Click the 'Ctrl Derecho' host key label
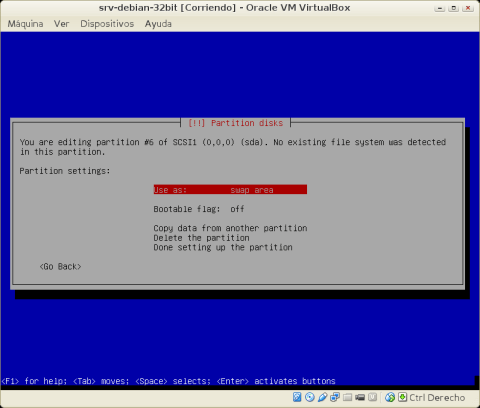Screen dimensions: 480x408 [x=437, y=397]
